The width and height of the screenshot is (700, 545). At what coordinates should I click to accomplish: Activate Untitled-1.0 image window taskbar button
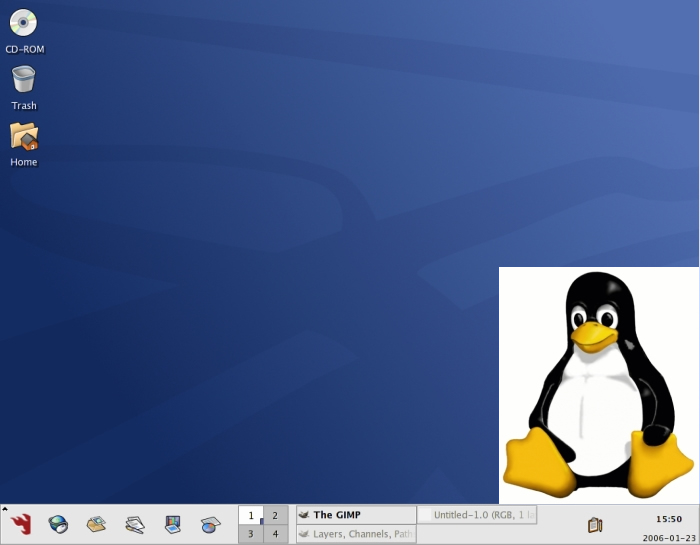[x=477, y=515]
